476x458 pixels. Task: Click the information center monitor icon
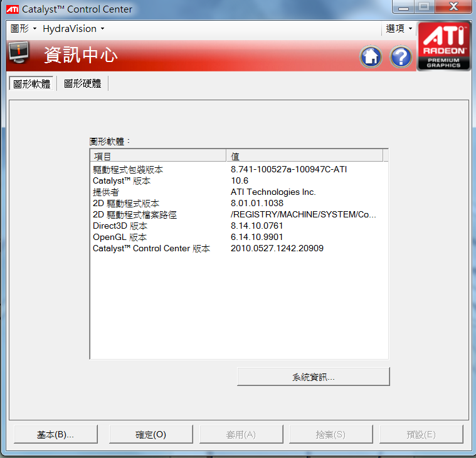pyautogui.click(x=19, y=52)
